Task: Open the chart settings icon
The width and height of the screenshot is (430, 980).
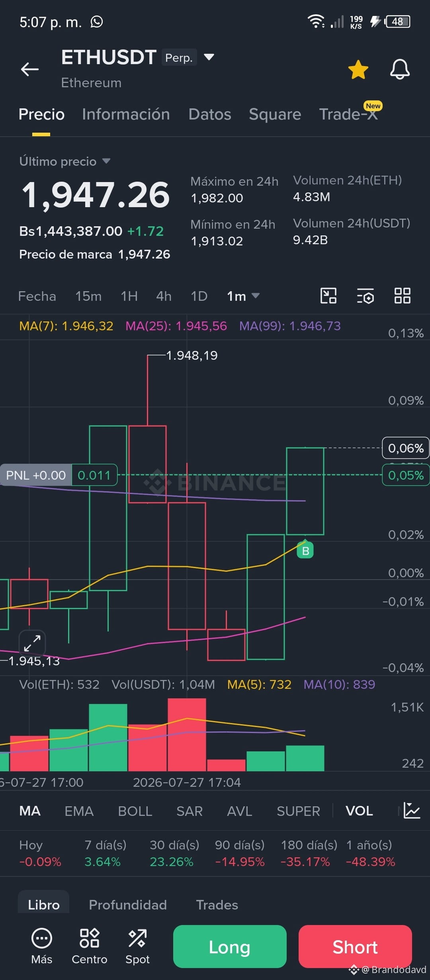Action: coord(365,296)
